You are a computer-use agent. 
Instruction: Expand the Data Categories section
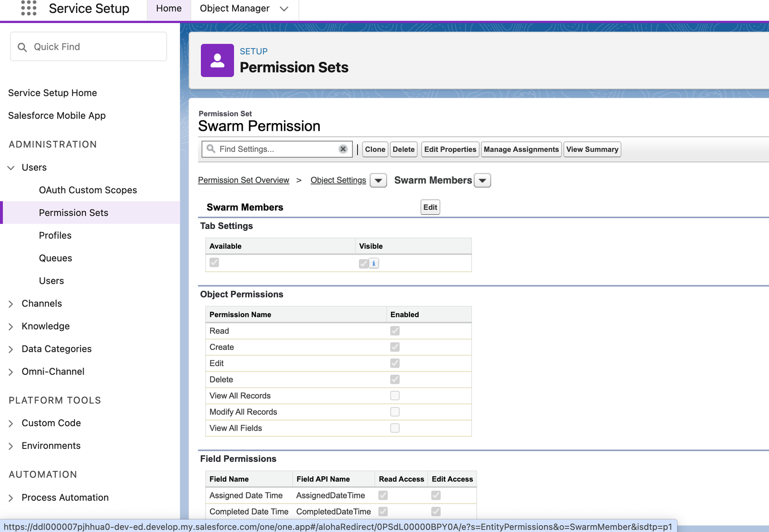(x=11, y=349)
